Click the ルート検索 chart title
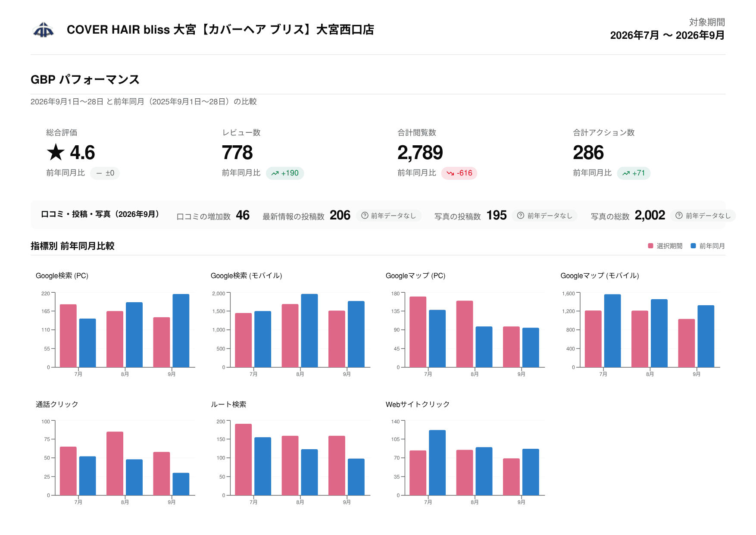 (x=228, y=404)
